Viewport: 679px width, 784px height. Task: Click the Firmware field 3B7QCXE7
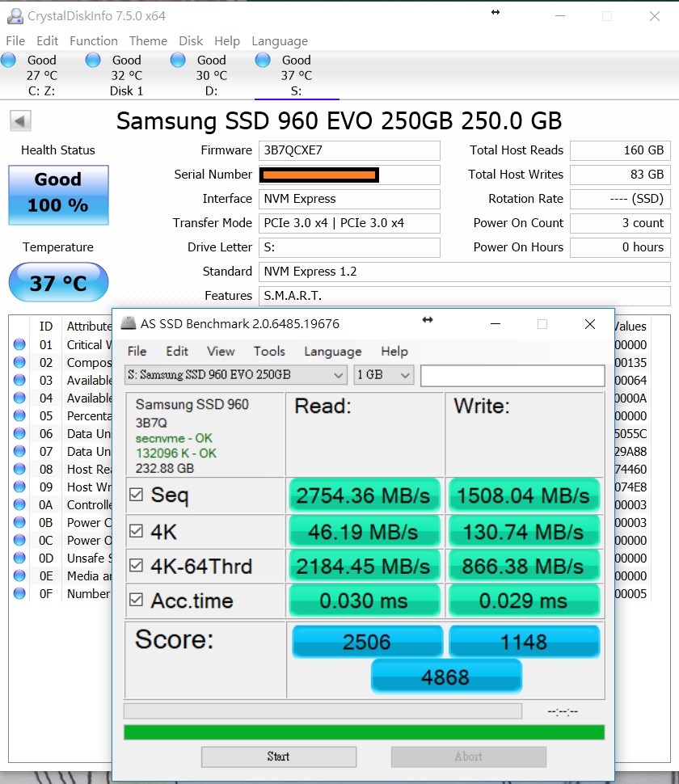point(349,150)
